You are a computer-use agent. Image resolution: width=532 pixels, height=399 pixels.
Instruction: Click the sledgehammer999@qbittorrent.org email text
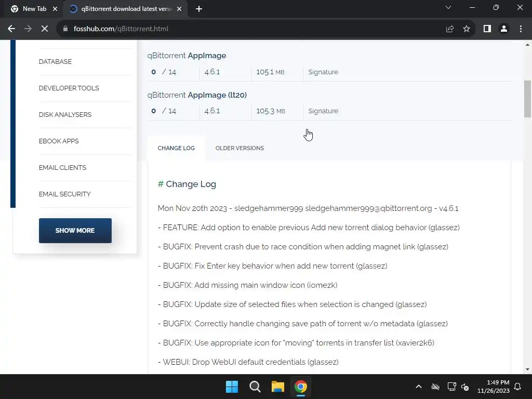pyautogui.click(x=368, y=208)
